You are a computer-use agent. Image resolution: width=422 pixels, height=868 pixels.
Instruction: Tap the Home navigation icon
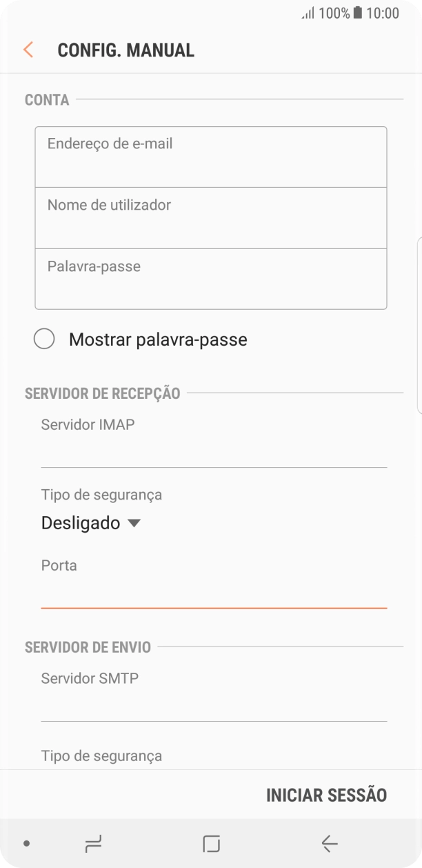[211, 843]
